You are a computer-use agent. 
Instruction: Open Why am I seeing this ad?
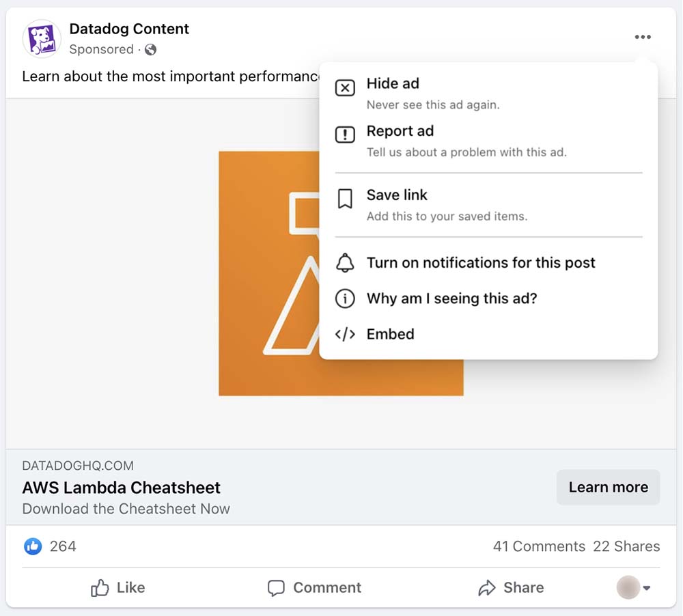[489, 298]
